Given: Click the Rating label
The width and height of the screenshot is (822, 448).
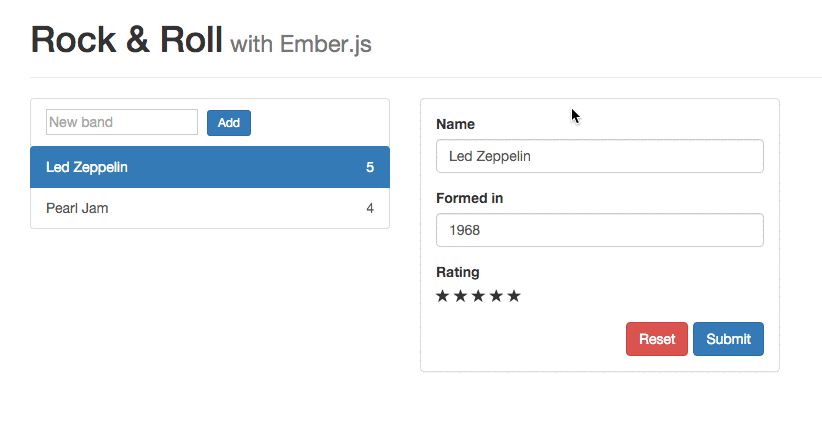Looking at the screenshot, I should coord(457,272).
